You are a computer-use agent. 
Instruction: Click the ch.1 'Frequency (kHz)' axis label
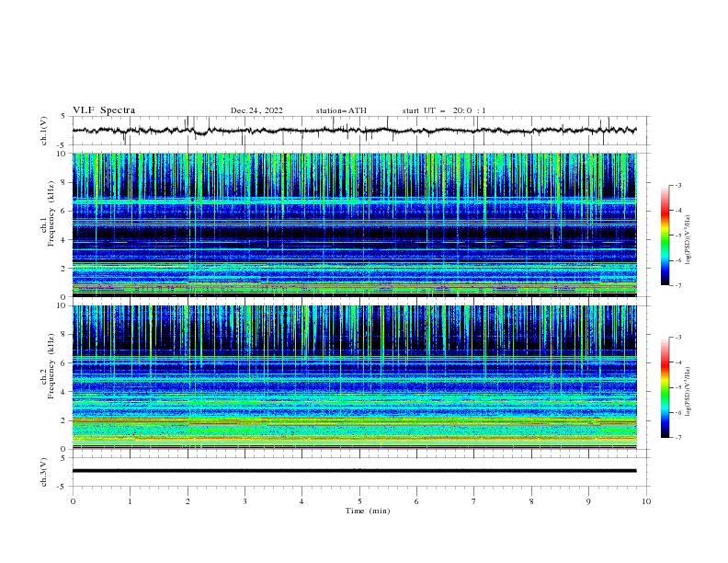[51, 214]
